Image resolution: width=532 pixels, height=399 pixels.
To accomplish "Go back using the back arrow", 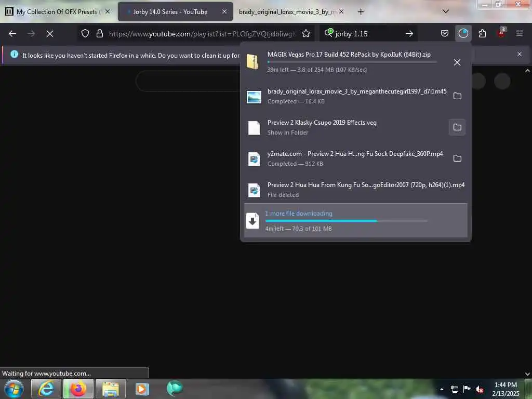I will 12,34.
